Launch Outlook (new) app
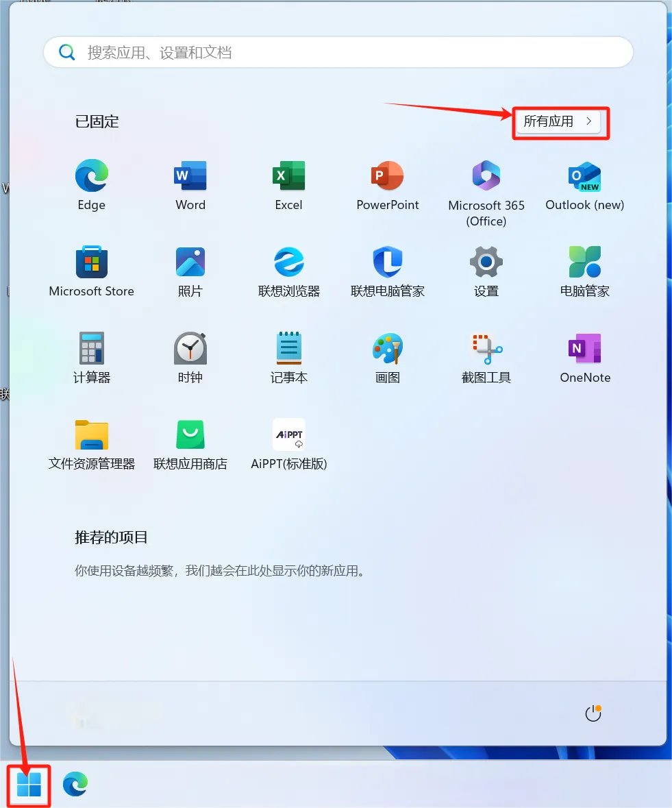This screenshot has width=672, height=808. click(585, 184)
